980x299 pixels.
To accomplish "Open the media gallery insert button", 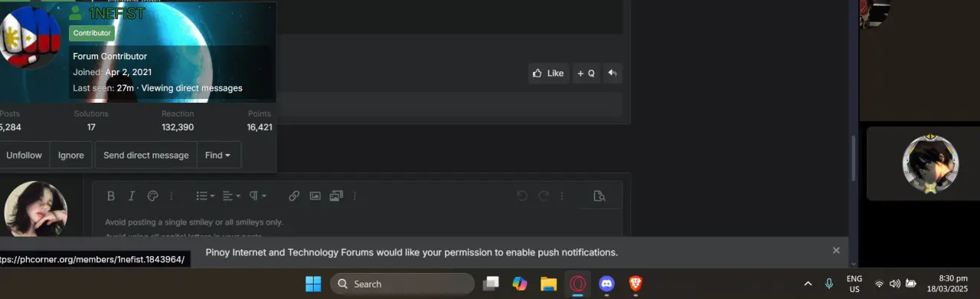I will pos(335,196).
